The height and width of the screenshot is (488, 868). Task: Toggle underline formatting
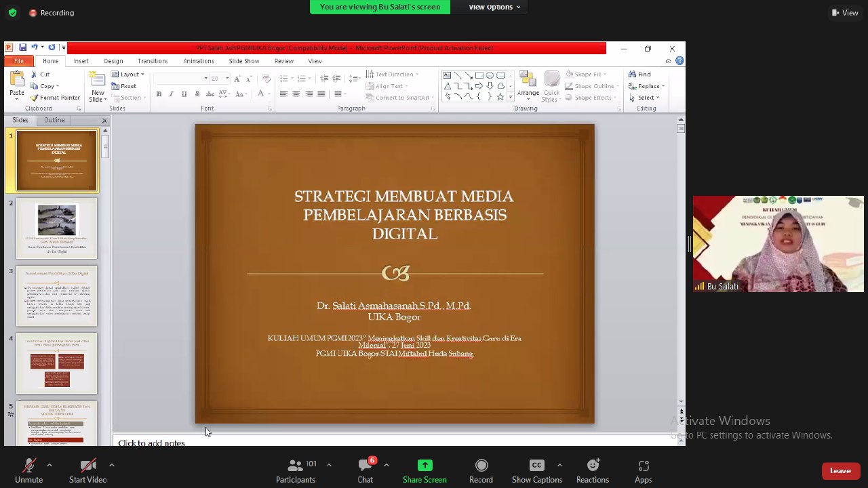pos(184,94)
